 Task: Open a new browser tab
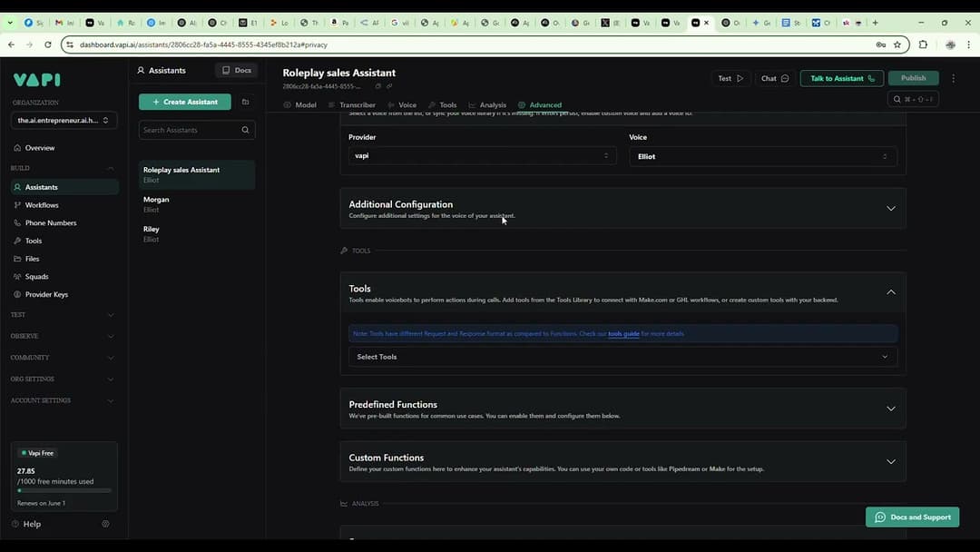[x=875, y=23]
